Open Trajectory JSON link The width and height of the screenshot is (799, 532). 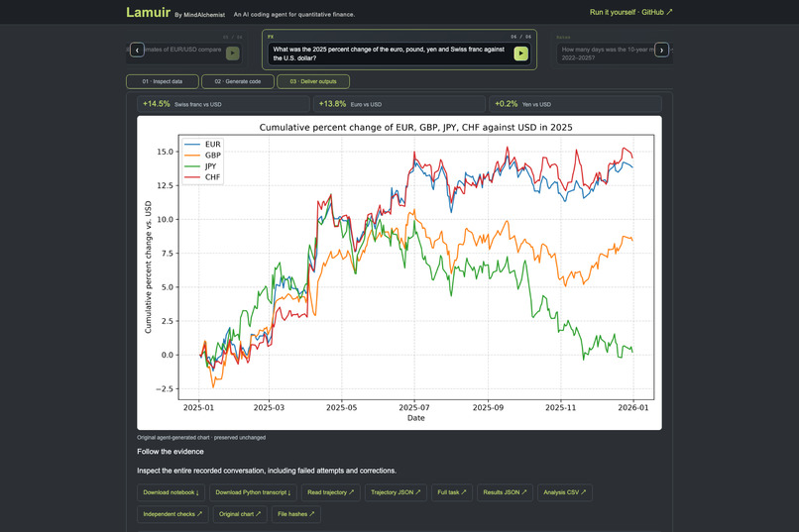pyautogui.click(x=396, y=492)
